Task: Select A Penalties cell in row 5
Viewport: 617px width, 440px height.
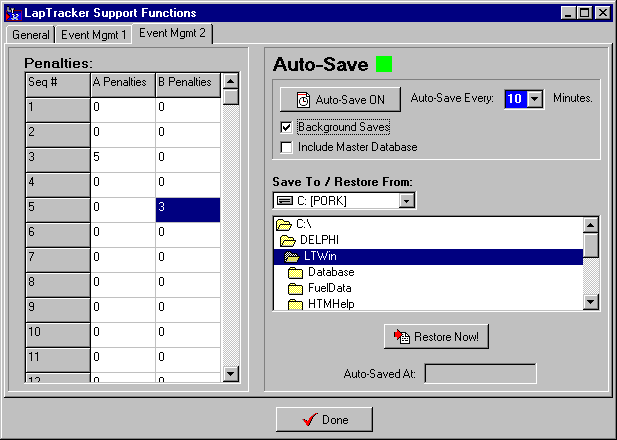Action: pos(123,210)
